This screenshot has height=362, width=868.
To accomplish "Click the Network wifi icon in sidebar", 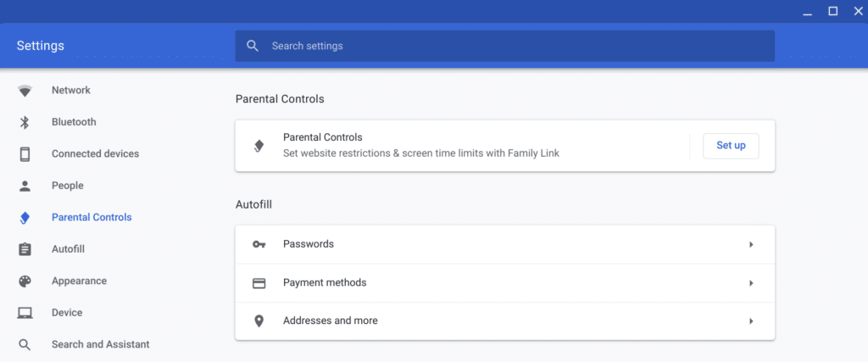I will click(25, 91).
